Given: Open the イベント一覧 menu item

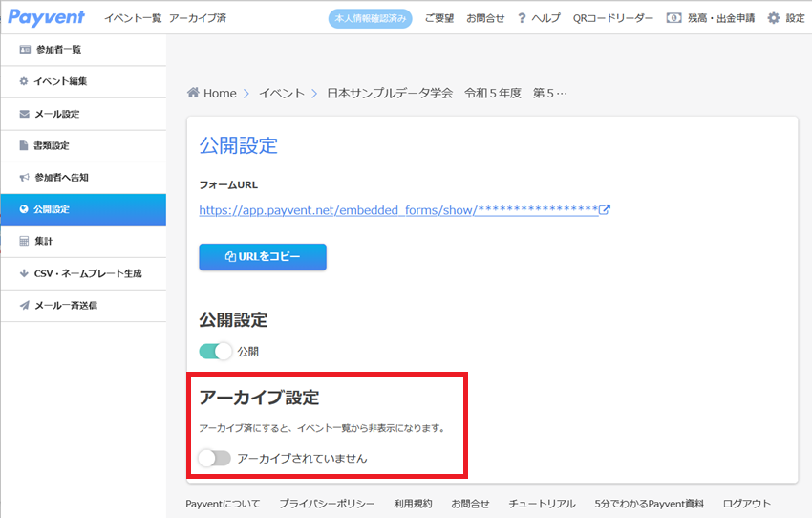Looking at the screenshot, I should tap(133, 18).
